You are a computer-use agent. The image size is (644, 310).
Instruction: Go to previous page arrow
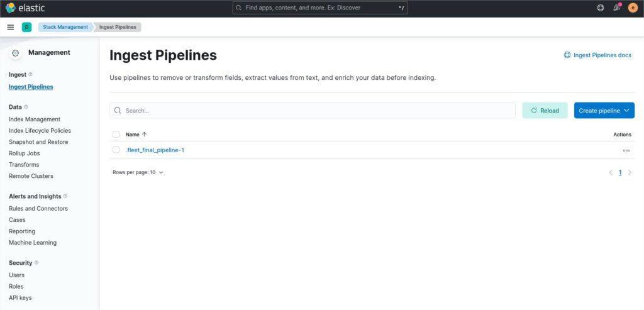coord(611,172)
